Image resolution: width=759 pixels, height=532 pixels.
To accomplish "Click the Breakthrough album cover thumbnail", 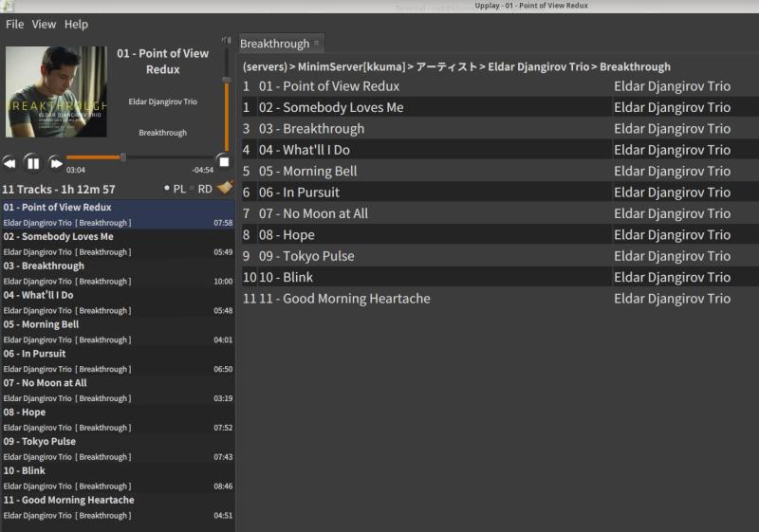I will pos(56,92).
